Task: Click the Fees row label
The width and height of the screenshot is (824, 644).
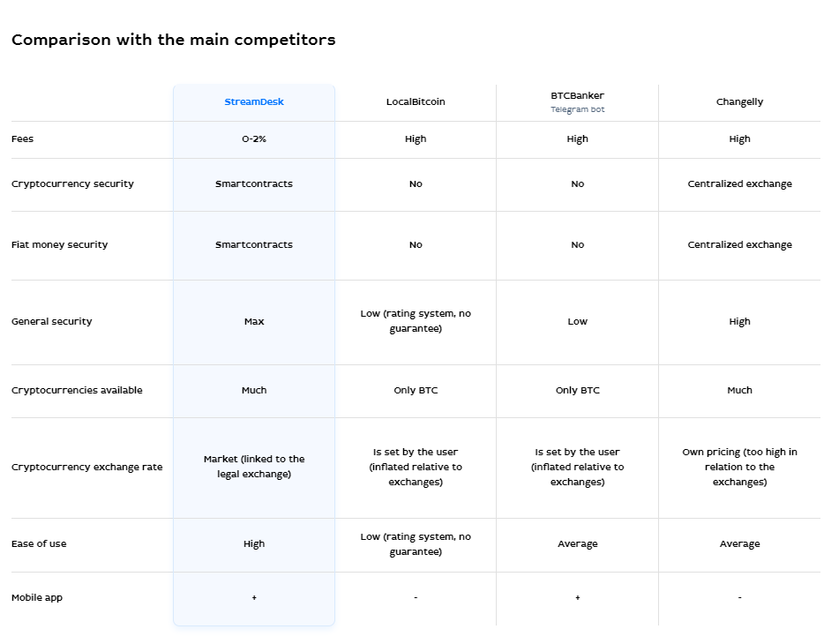Action: (x=23, y=139)
